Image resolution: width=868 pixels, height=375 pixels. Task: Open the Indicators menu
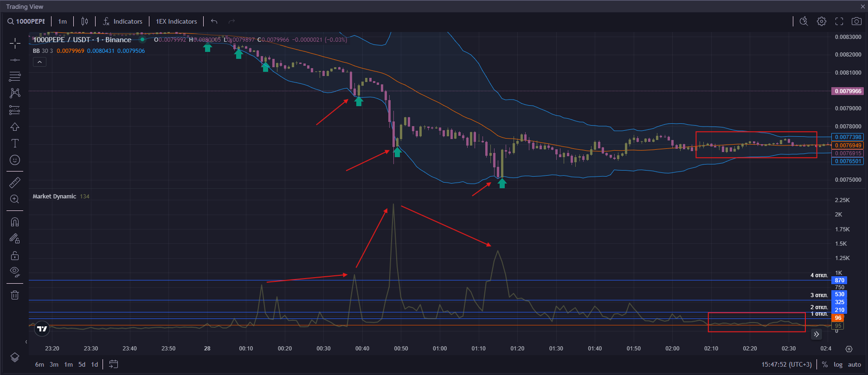122,21
